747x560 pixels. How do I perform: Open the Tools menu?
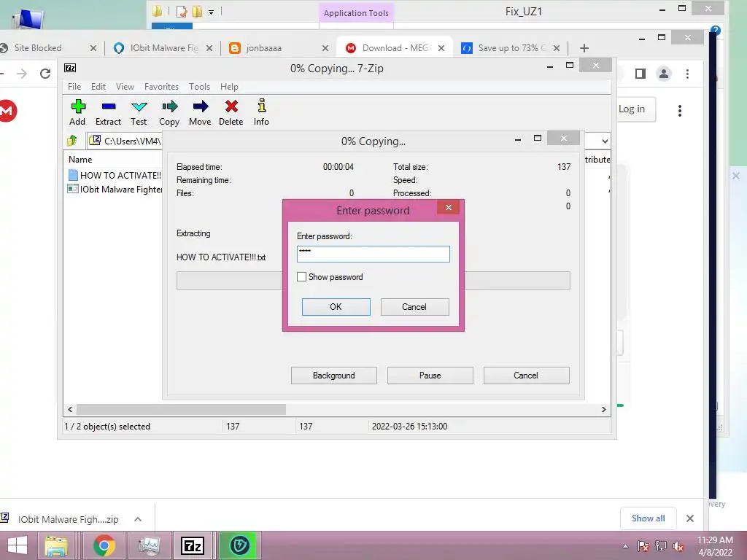coord(200,87)
